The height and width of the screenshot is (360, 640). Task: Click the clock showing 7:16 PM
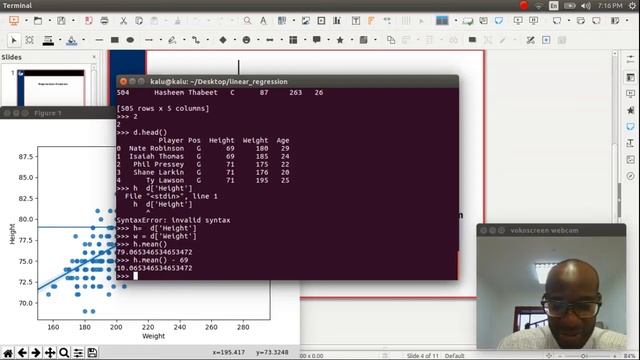(610, 5)
